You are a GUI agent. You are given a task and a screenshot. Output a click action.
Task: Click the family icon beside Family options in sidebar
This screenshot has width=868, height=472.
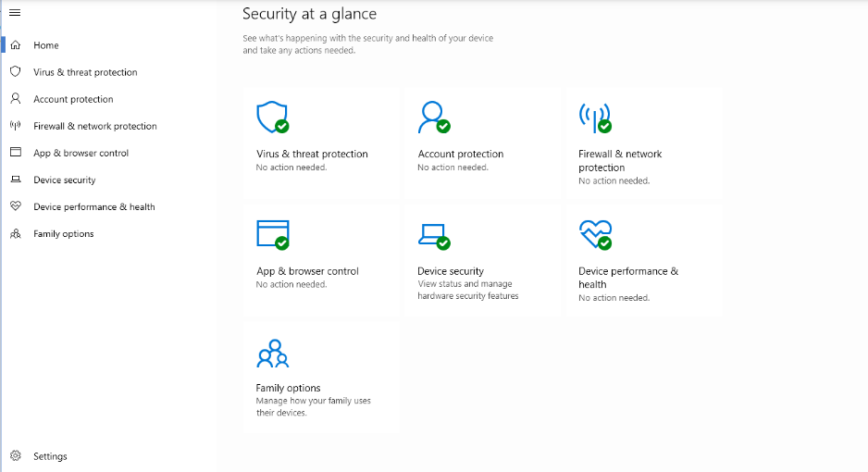tap(16, 233)
